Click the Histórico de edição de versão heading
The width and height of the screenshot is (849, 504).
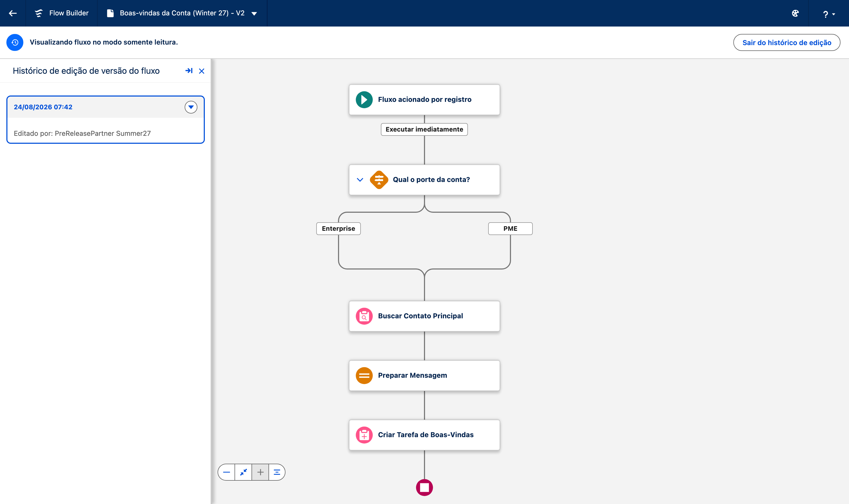86,71
